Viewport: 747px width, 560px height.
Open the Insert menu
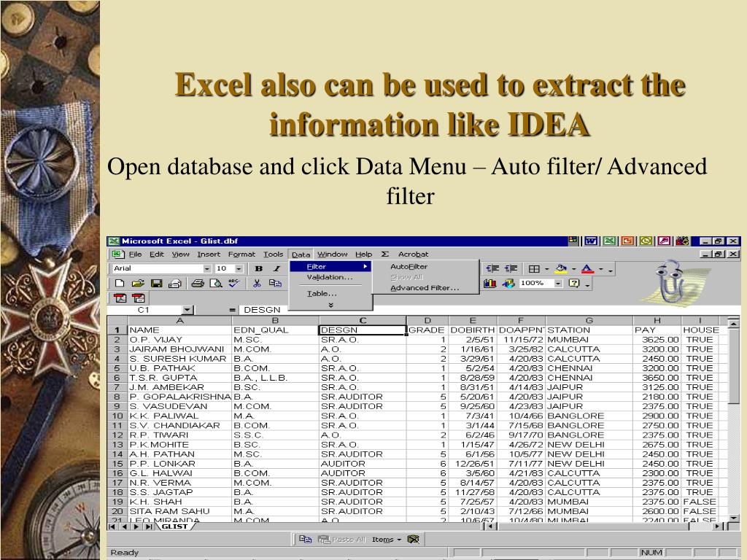tap(209, 254)
